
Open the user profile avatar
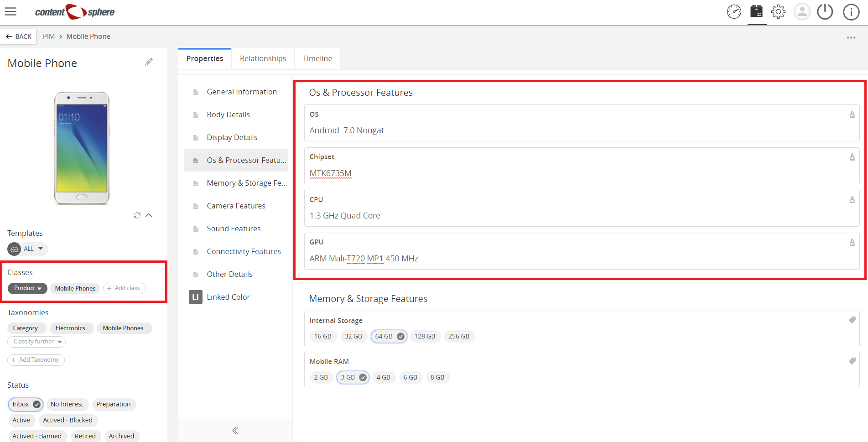tap(802, 12)
